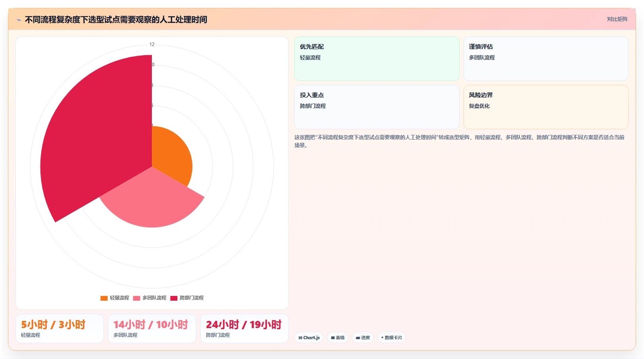
Task: Select the title 不同流程复杂度下选型试点需要观察的人工处理时间
Action: (x=116, y=19)
